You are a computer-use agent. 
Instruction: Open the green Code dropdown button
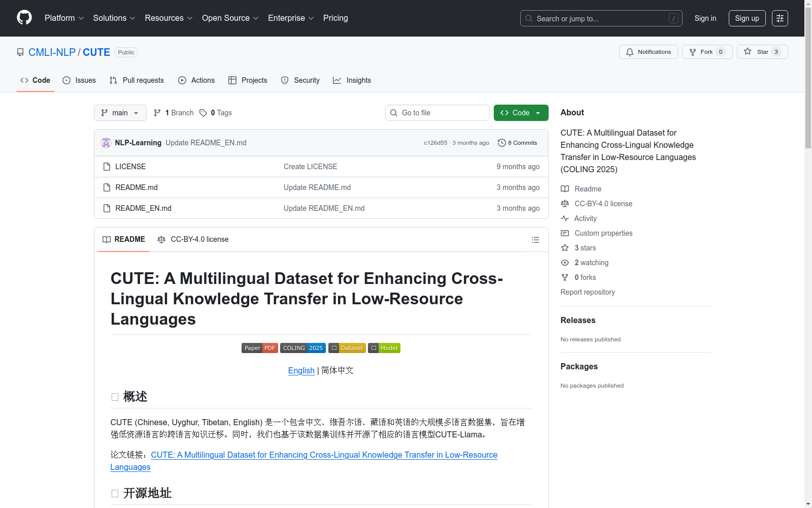521,113
